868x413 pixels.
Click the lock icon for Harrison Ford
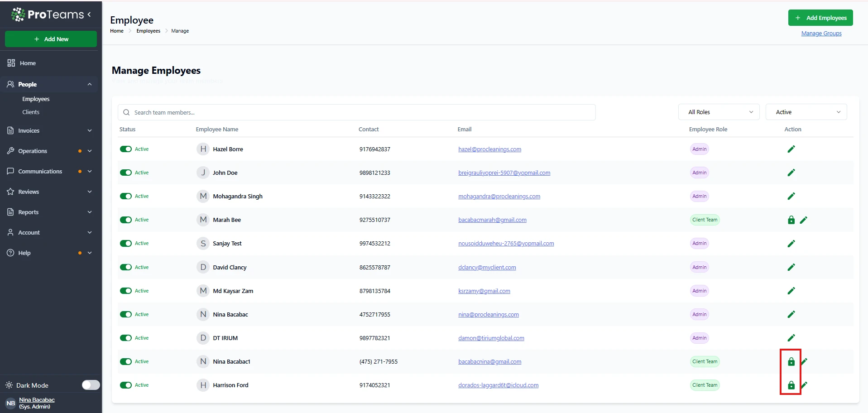pos(791,385)
